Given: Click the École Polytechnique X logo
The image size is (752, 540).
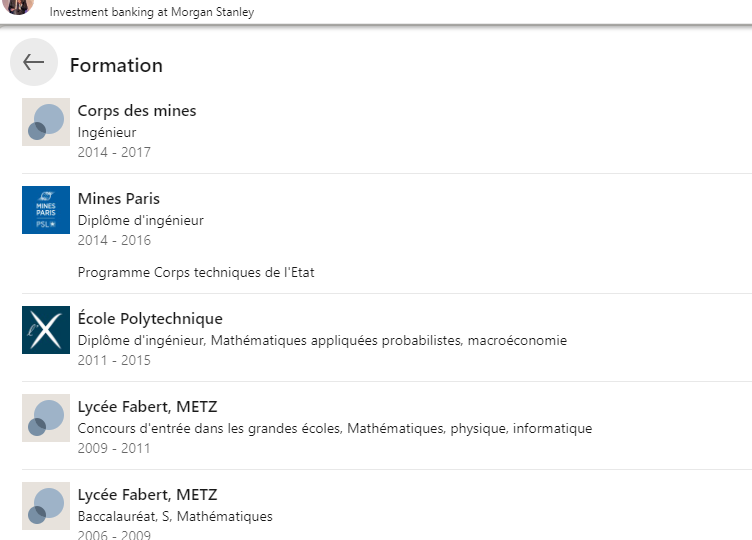Looking at the screenshot, I should [x=46, y=330].
